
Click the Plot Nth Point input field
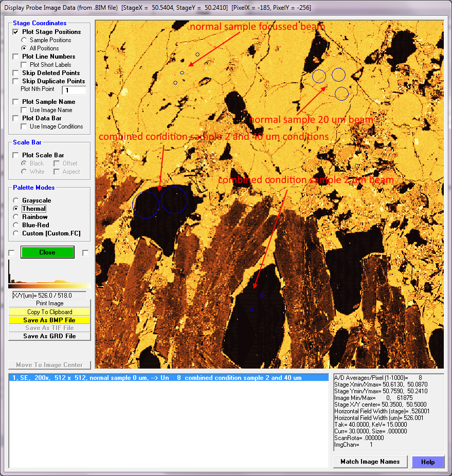point(74,90)
